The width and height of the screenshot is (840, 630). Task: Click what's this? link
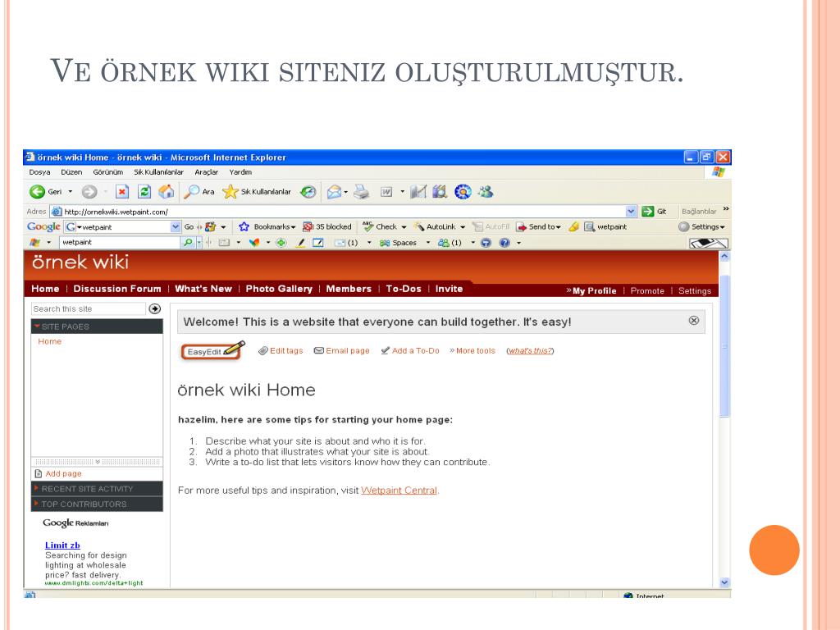tap(530, 351)
